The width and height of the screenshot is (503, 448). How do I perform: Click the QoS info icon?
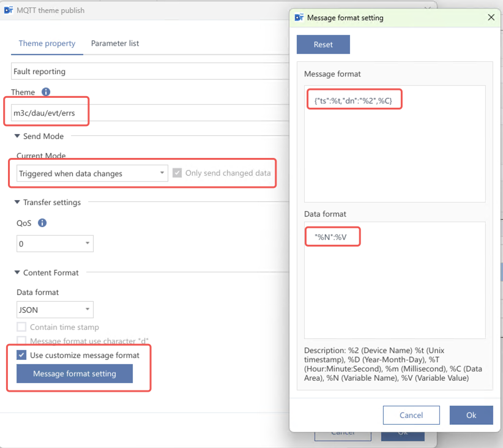pyautogui.click(x=42, y=223)
